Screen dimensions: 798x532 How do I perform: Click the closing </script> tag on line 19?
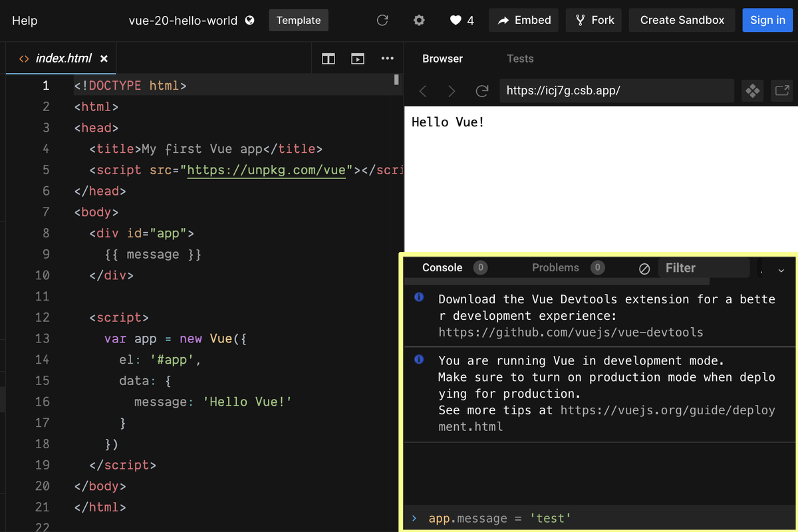[123, 465]
